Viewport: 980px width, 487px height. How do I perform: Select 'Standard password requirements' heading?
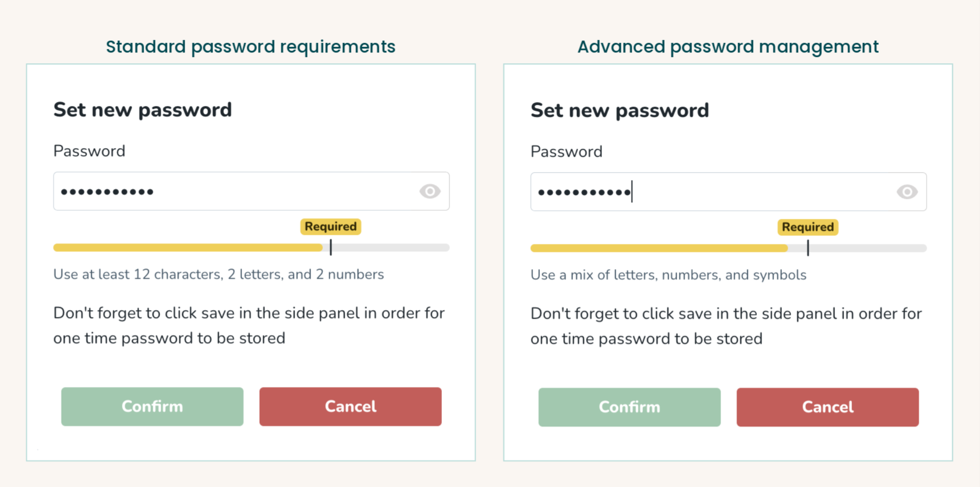pos(251,47)
